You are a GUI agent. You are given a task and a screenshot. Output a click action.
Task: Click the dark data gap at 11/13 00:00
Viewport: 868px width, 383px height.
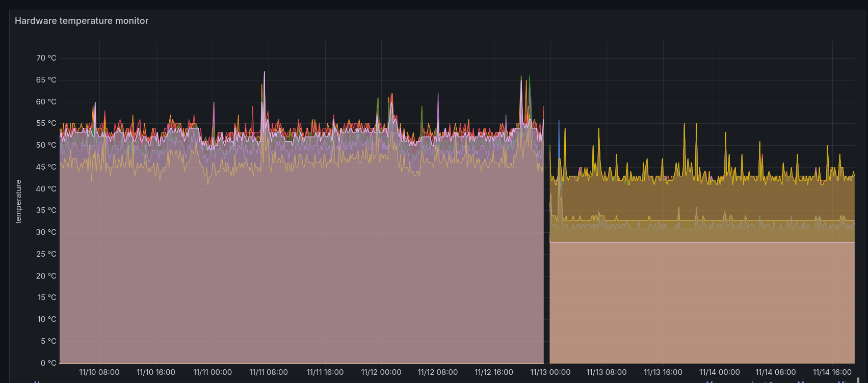tap(546, 255)
